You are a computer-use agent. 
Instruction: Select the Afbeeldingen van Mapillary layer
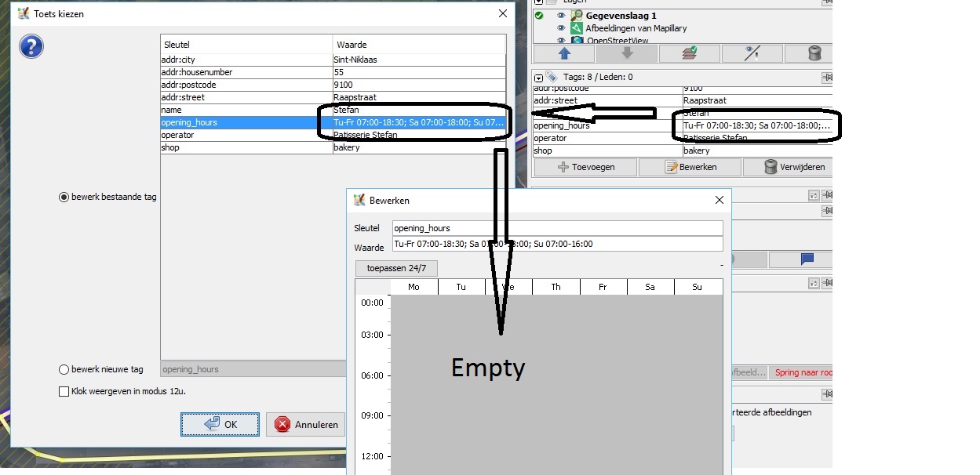click(636, 28)
